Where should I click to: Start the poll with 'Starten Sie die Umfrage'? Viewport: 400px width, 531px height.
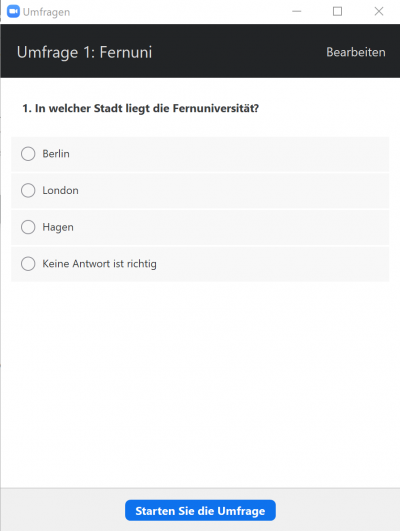[200, 510]
